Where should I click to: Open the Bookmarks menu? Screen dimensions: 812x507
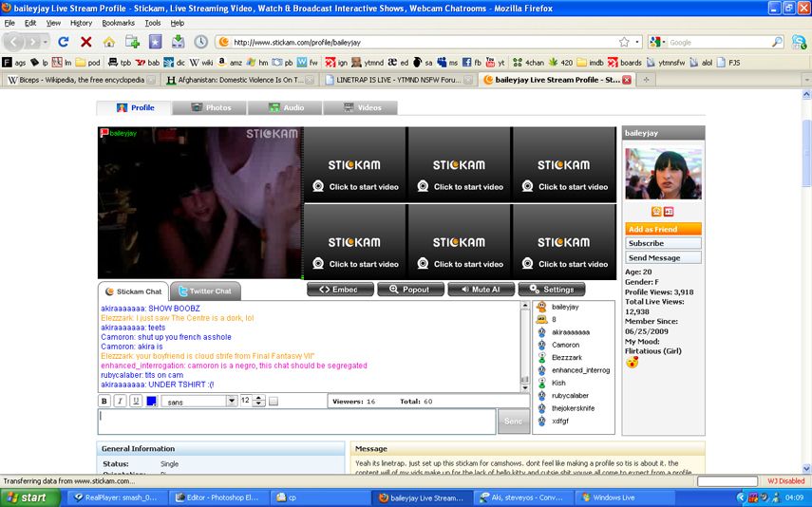[x=118, y=23]
